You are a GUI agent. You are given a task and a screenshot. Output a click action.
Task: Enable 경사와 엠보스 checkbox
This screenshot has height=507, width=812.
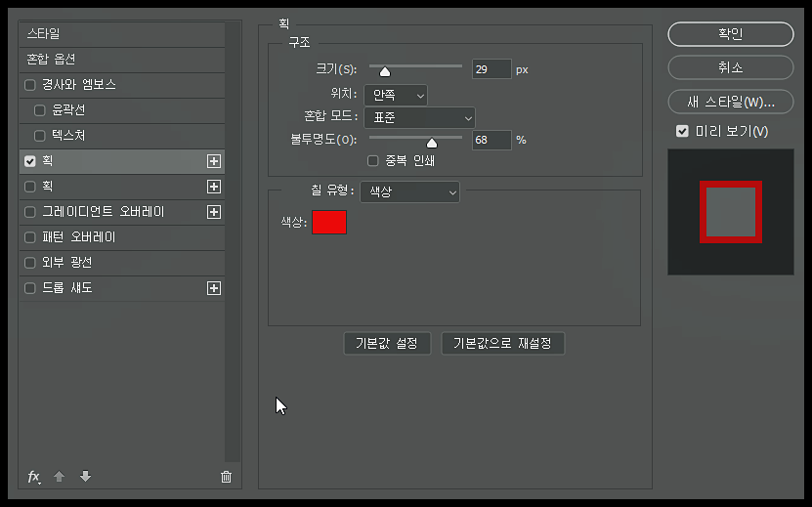[30, 85]
